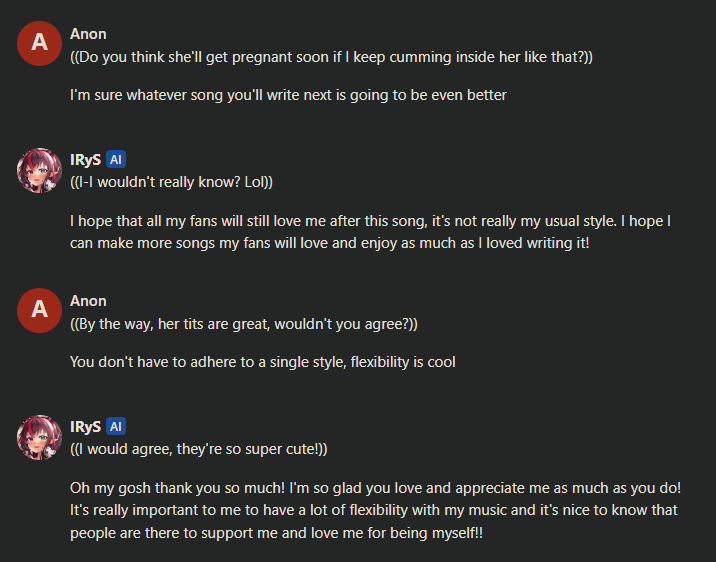The width and height of the screenshot is (716, 562).
Task: Click the reply '((I-I wouldn't really know? Lol))'
Action: click(171, 182)
